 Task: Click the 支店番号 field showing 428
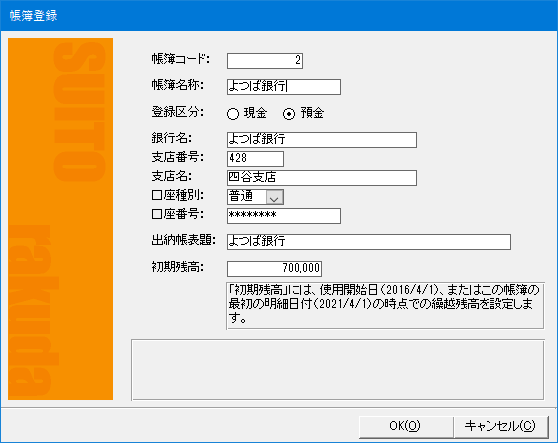click(x=256, y=159)
